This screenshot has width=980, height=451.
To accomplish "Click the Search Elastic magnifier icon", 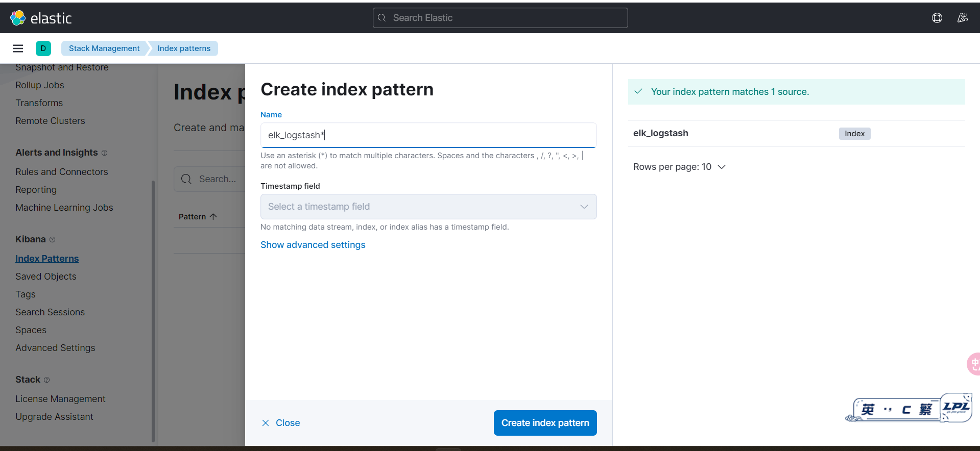I will pos(382,18).
